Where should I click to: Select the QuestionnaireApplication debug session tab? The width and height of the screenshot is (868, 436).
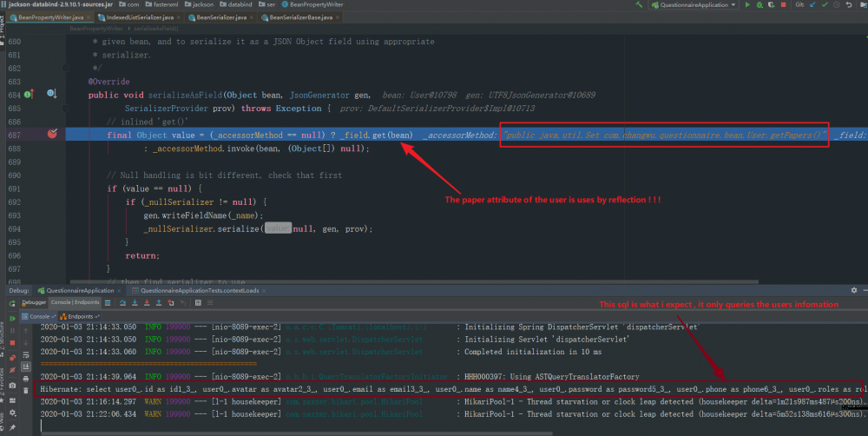[x=80, y=291]
